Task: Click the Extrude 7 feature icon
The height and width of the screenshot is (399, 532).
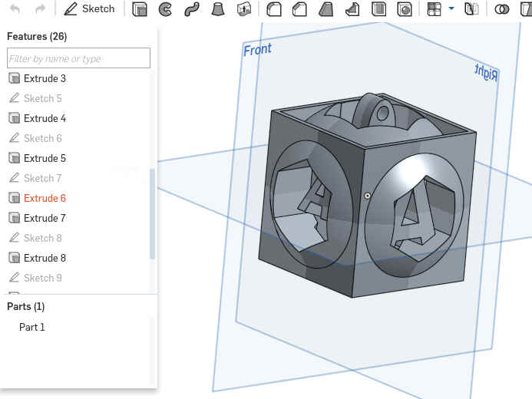Action: [x=14, y=218]
